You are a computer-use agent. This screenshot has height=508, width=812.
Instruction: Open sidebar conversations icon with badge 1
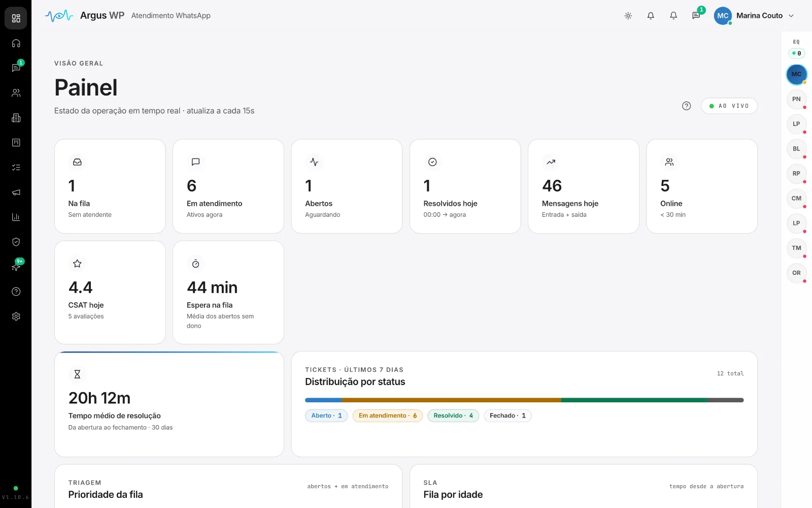point(16,68)
